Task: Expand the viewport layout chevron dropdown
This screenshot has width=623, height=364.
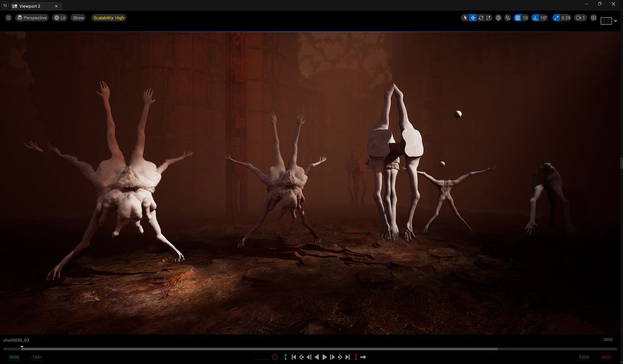Action: pyautogui.click(x=616, y=21)
